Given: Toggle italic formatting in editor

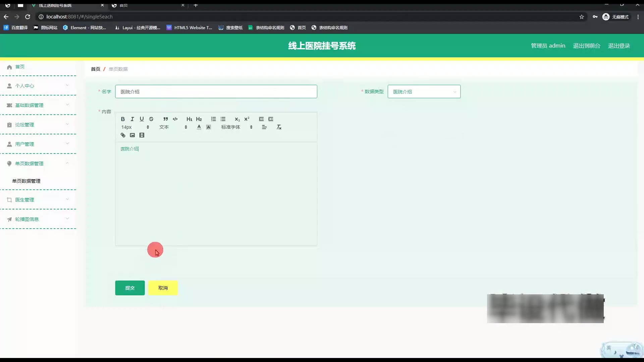Looking at the screenshot, I should click(x=132, y=119).
